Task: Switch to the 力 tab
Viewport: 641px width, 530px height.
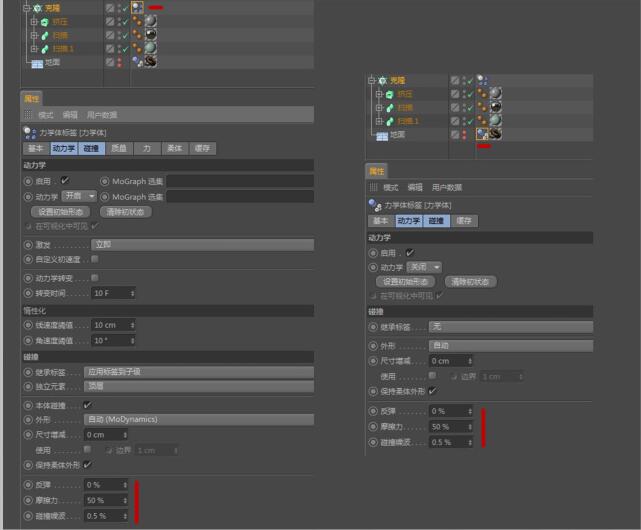Action: (x=147, y=148)
